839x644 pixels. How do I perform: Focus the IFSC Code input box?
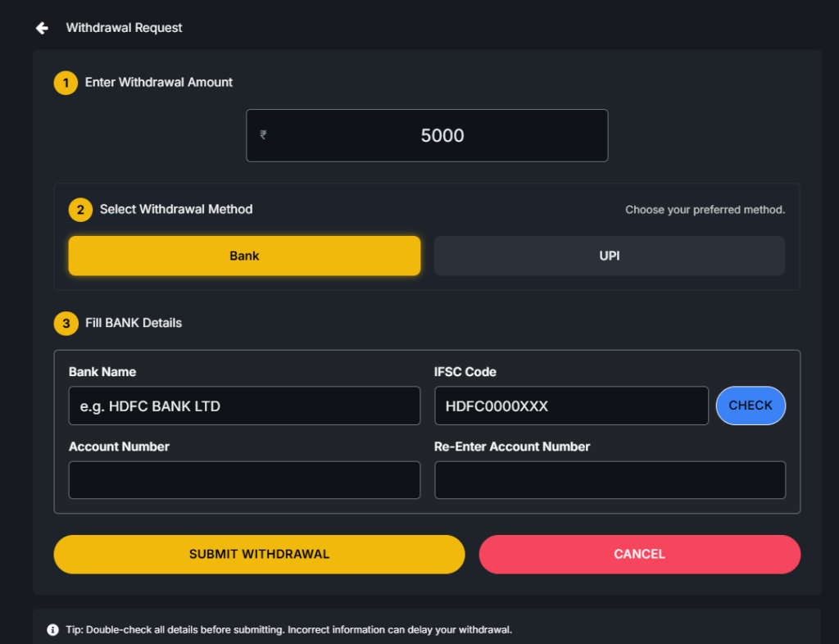point(571,406)
